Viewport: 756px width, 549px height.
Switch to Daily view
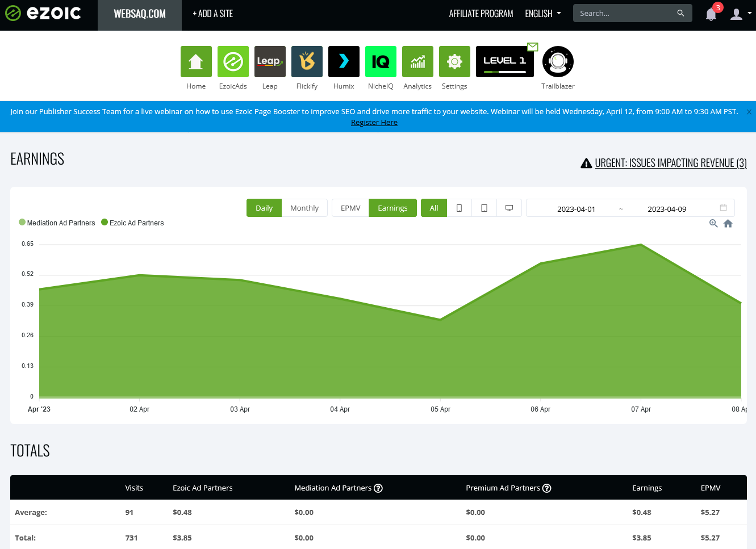pos(264,208)
